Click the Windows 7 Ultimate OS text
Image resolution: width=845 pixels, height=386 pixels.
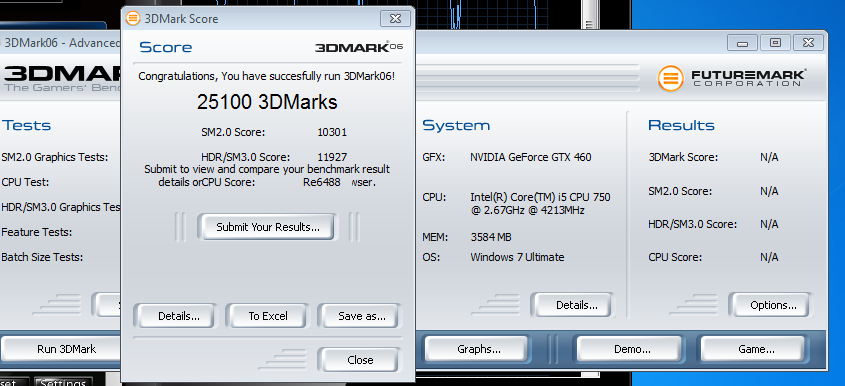[x=517, y=257]
